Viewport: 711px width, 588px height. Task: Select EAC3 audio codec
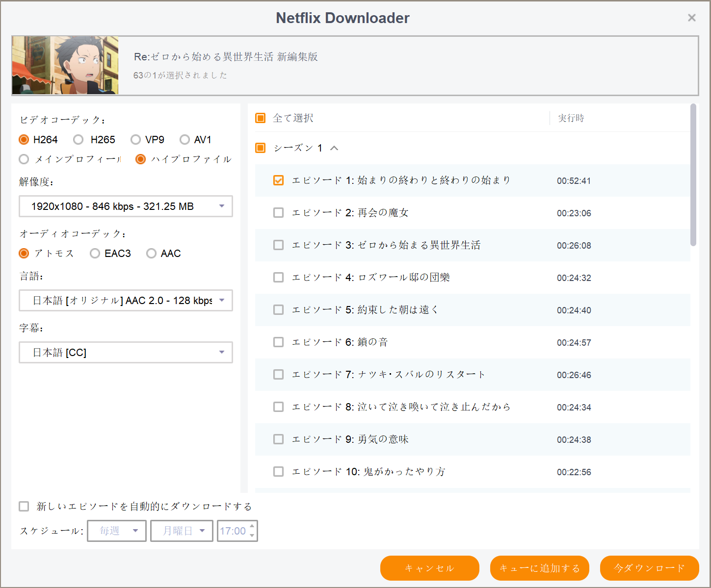[x=95, y=254]
